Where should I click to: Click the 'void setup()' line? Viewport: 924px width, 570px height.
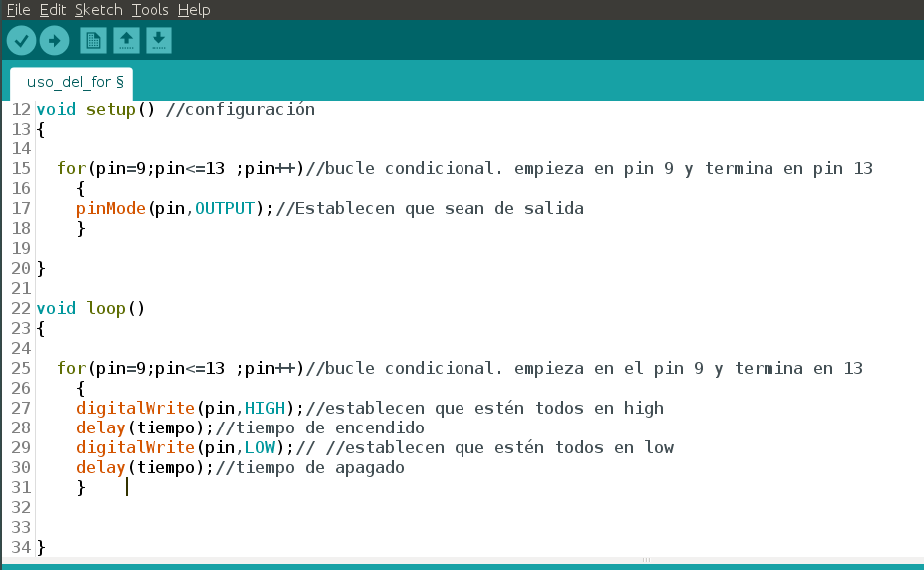coord(96,109)
